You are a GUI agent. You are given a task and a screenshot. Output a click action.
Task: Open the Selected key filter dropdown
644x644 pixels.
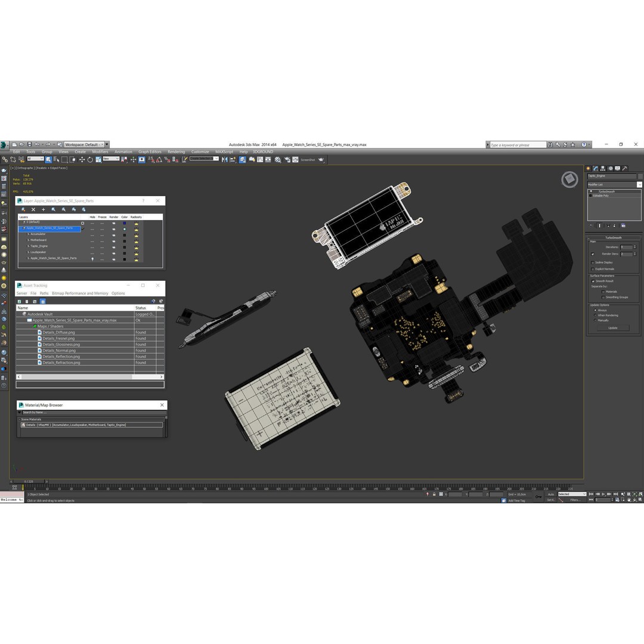click(572, 494)
